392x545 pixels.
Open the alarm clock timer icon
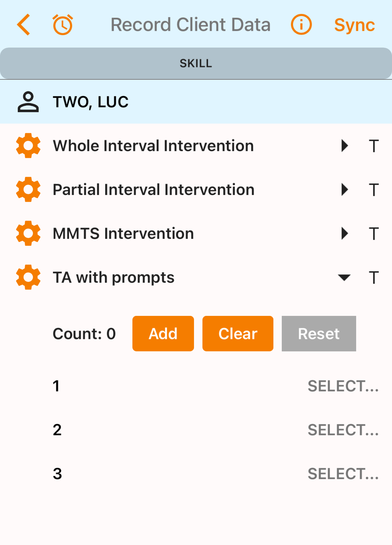point(63,25)
